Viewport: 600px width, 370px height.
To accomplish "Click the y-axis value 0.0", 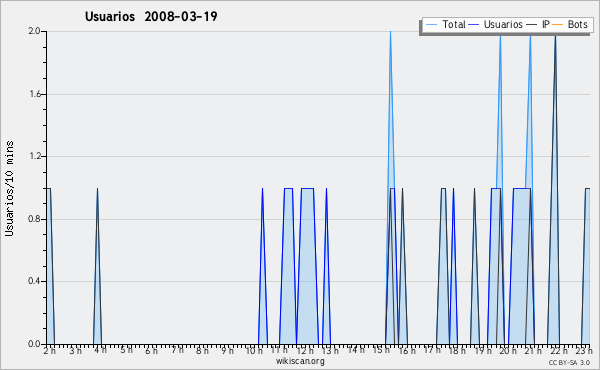I will 34,344.
